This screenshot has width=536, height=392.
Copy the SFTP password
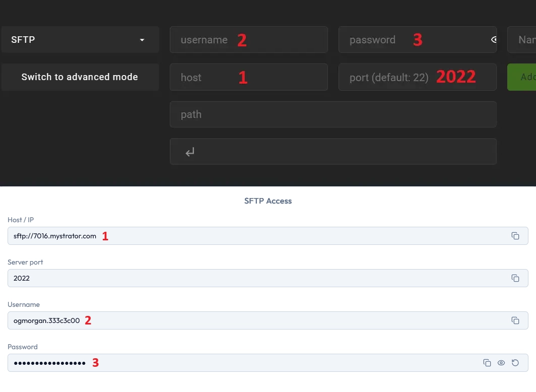[487, 362]
